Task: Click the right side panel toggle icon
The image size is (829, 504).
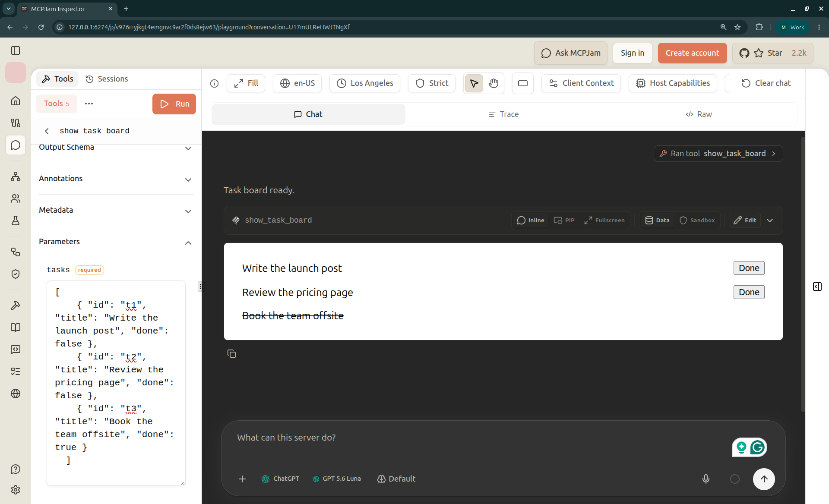Action: pyautogui.click(x=817, y=287)
